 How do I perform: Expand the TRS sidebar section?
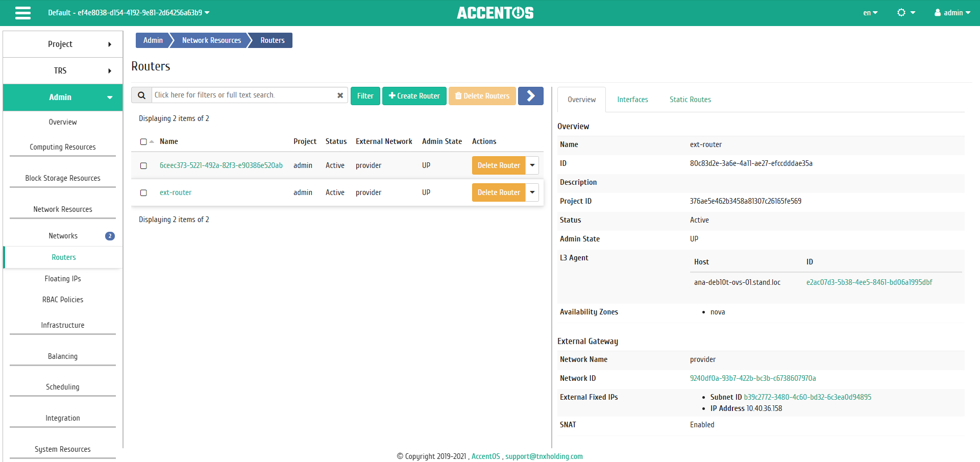(63, 71)
